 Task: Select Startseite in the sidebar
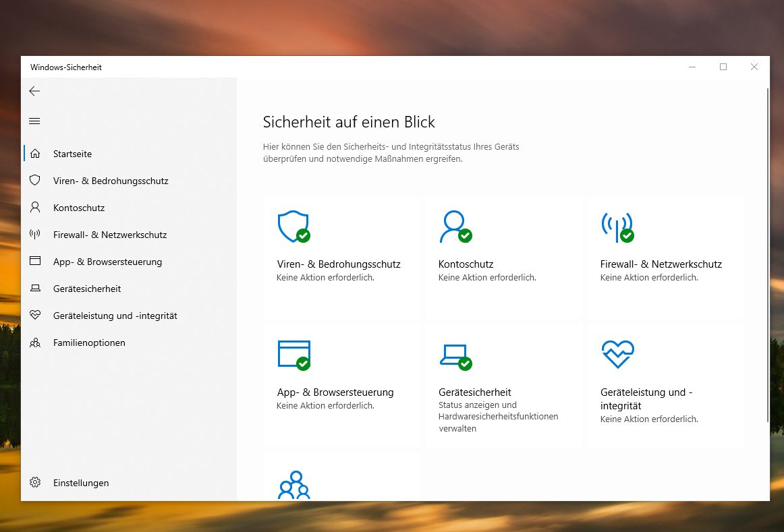pyautogui.click(x=72, y=154)
